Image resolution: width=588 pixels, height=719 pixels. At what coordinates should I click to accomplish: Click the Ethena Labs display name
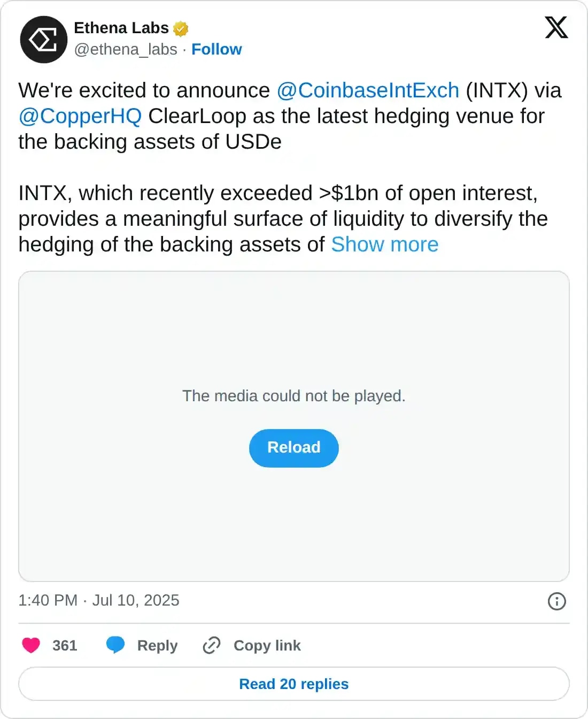[121, 28]
